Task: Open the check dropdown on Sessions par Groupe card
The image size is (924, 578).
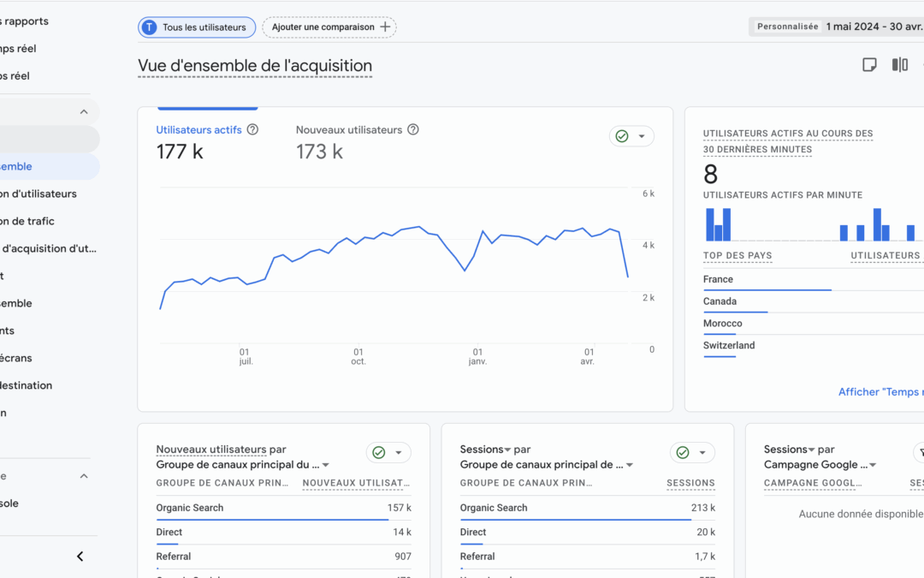Action: coord(702,453)
